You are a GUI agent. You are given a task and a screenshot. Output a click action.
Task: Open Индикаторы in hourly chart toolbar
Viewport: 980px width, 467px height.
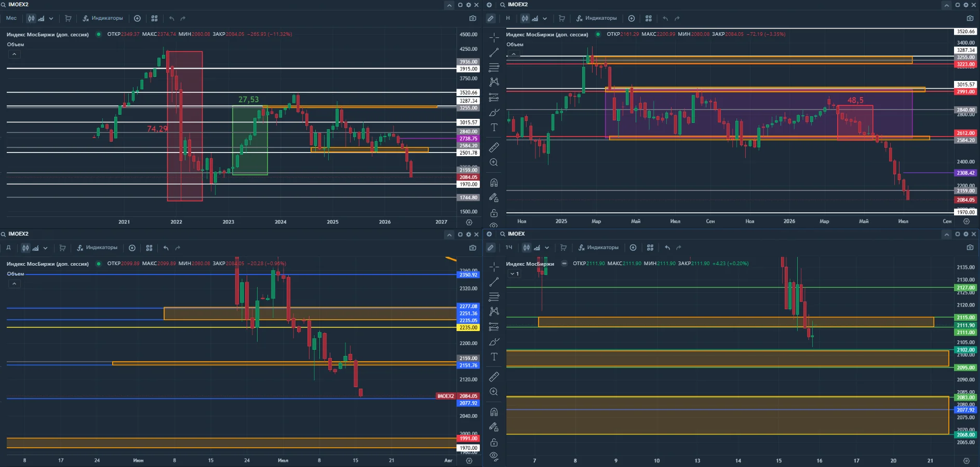(598, 248)
